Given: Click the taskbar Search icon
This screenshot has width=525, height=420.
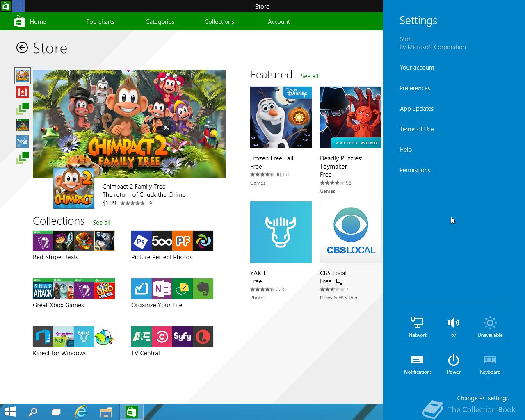Looking at the screenshot, I should click(32, 412).
